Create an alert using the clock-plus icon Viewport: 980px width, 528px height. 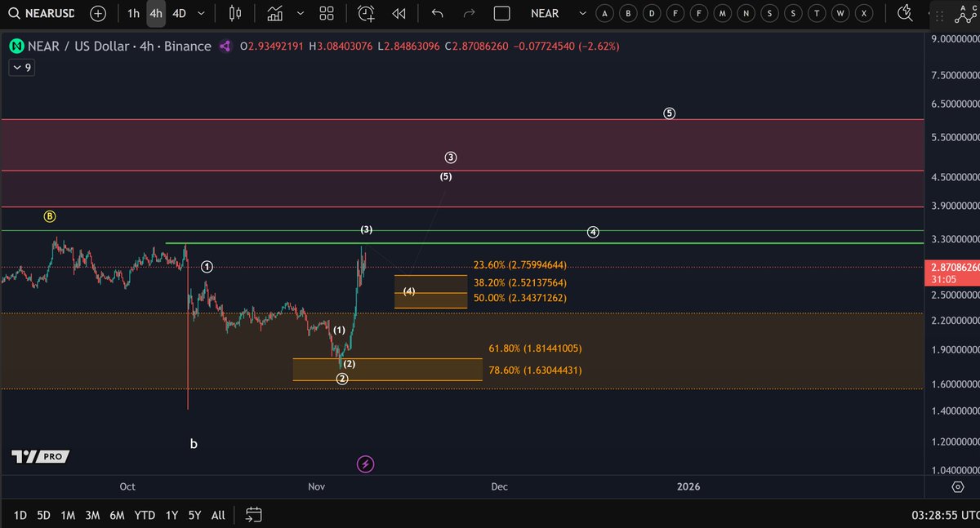click(365, 14)
